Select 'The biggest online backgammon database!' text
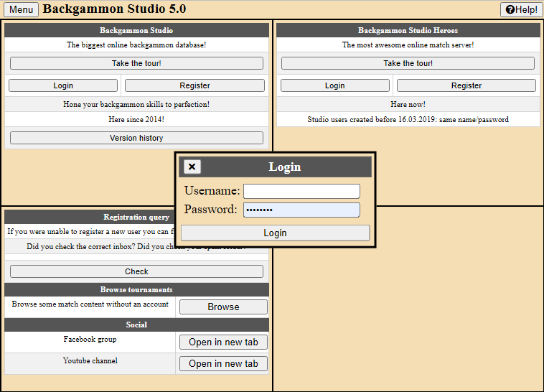544x392 pixels. pos(136,45)
